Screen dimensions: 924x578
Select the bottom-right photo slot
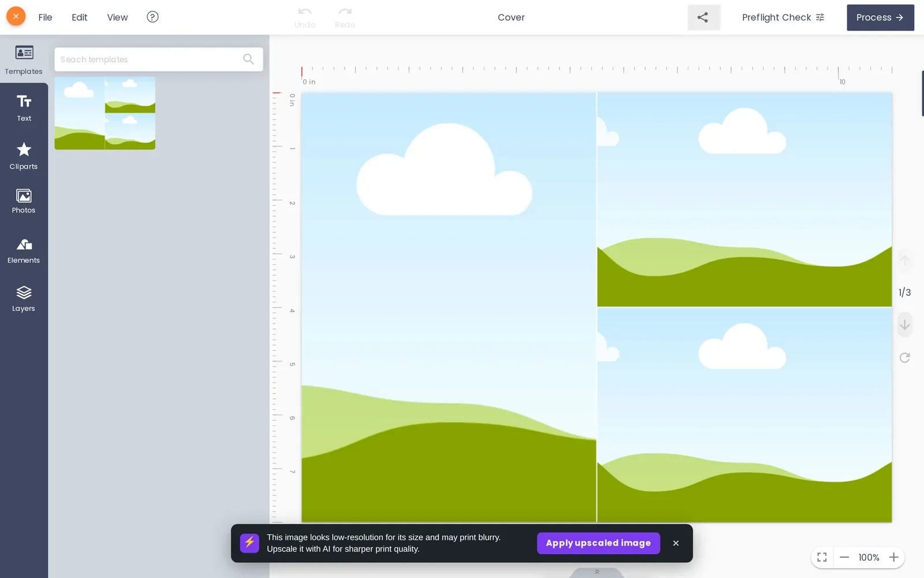[x=744, y=415]
